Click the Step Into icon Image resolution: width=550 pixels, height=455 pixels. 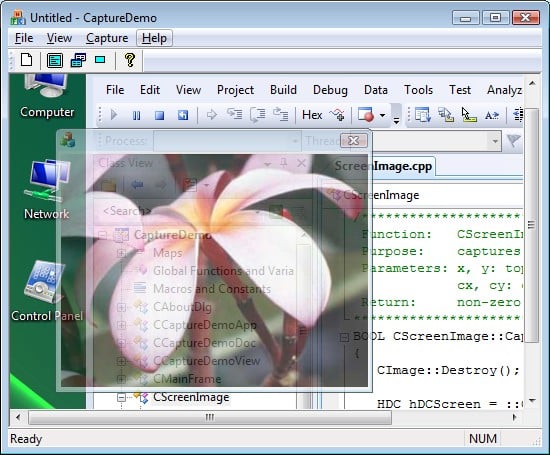click(234, 114)
